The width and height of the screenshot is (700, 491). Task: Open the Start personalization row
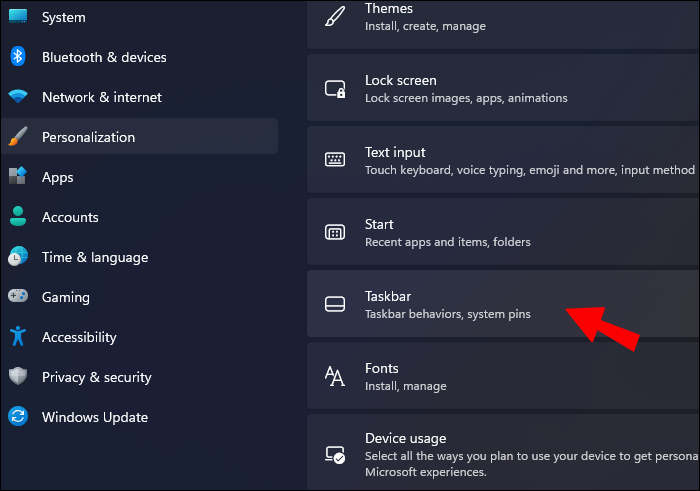click(500, 232)
